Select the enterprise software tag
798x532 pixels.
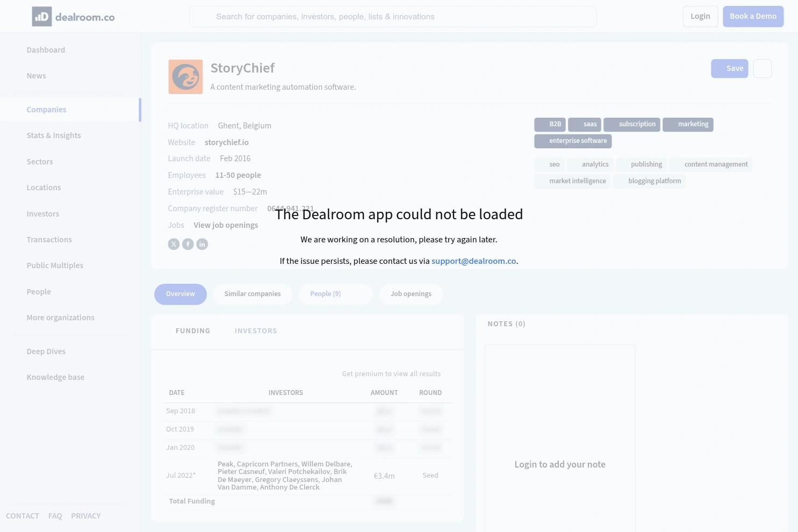573,141
